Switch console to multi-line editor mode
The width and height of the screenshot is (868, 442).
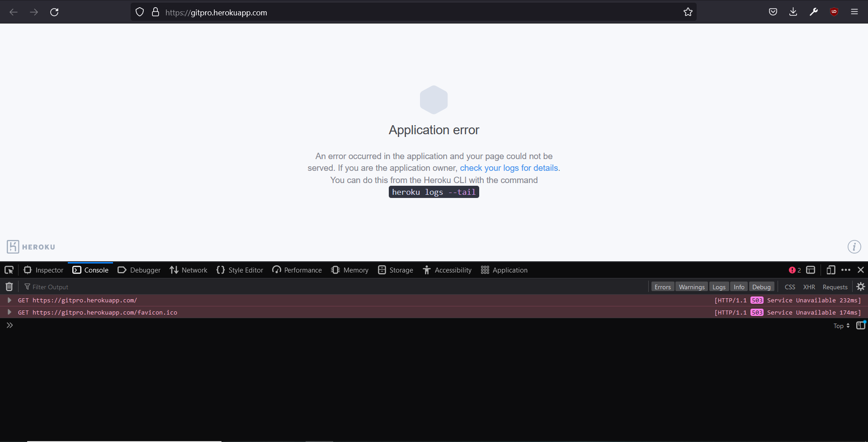coord(861,325)
